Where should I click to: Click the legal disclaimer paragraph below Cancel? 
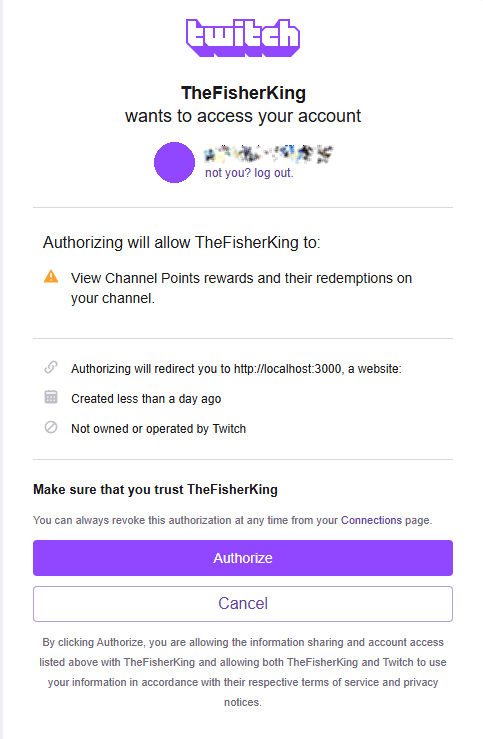click(243, 672)
